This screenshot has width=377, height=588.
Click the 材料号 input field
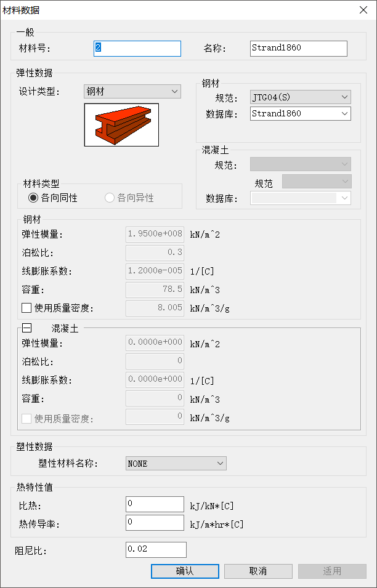[137, 48]
